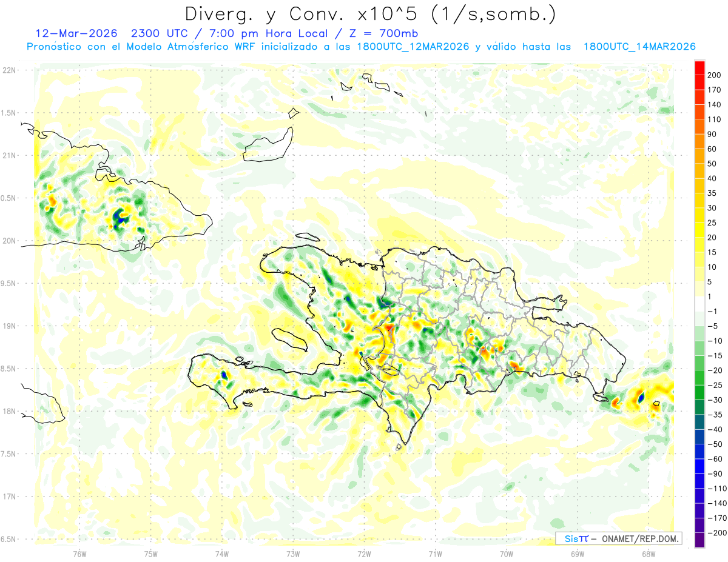Click the "19N" latitude label
Screen dimensions: 728x562
[9, 326]
